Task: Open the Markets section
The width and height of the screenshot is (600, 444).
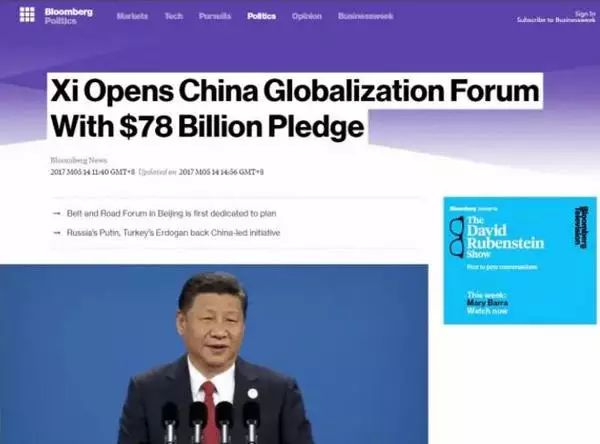Action: (132, 16)
